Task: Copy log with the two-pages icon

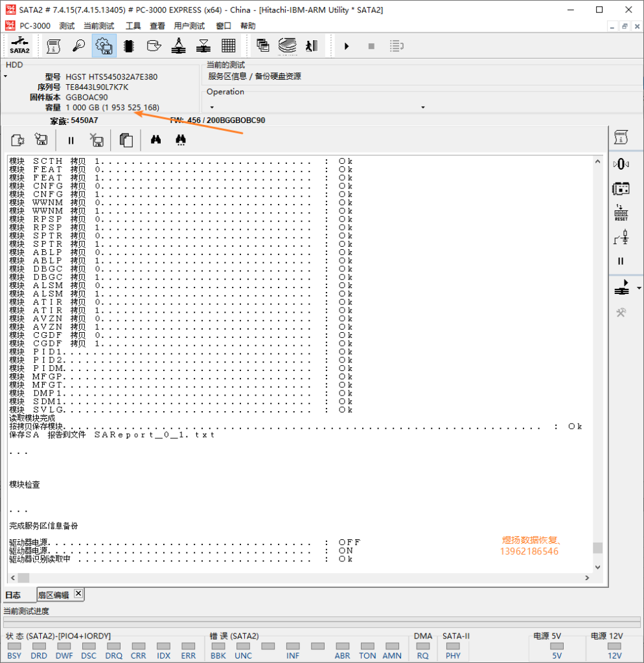Action: tap(126, 140)
